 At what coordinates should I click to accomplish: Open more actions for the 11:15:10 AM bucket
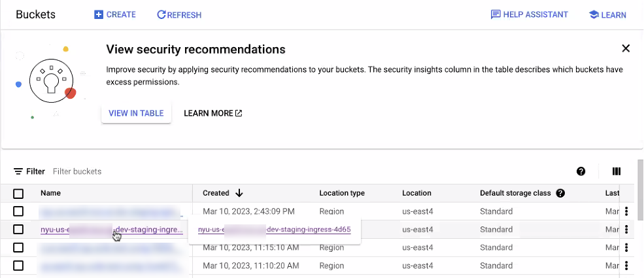pos(626,248)
